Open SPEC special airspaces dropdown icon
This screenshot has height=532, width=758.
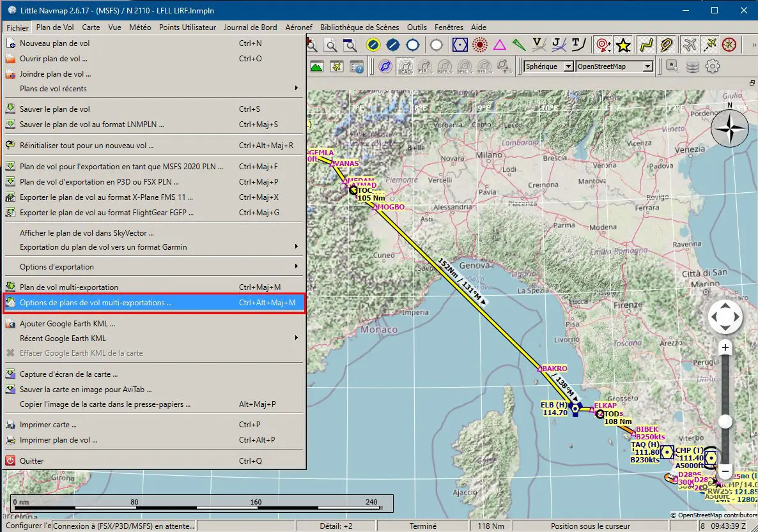point(465,66)
